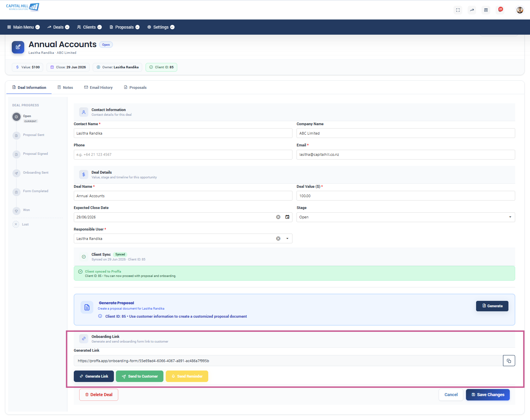
Task: Expand the Clients menu
Action: point(89,27)
